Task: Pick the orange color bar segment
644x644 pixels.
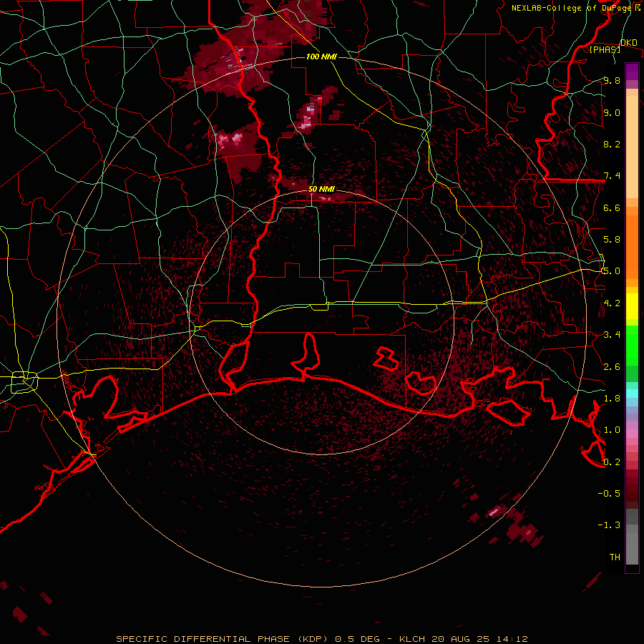Action: tap(632, 246)
